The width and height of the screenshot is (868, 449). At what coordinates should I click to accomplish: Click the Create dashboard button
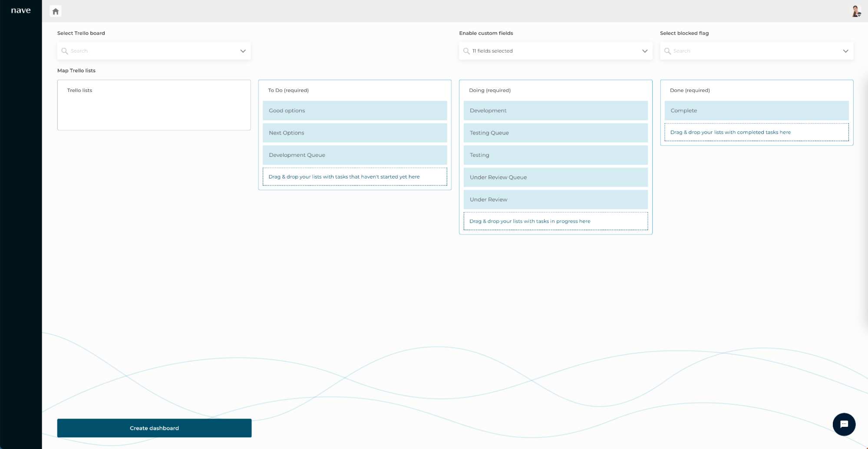click(154, 428)
